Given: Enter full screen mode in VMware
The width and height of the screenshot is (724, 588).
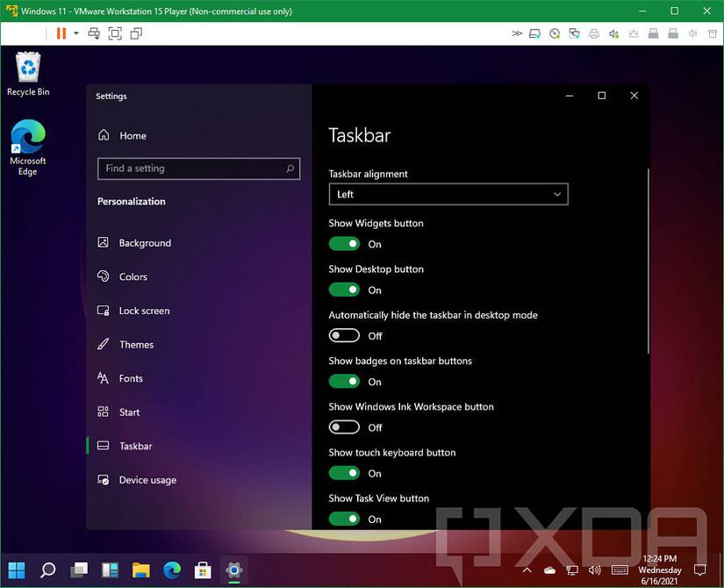Looking at the screenshot, I should (x=115, y=33).
